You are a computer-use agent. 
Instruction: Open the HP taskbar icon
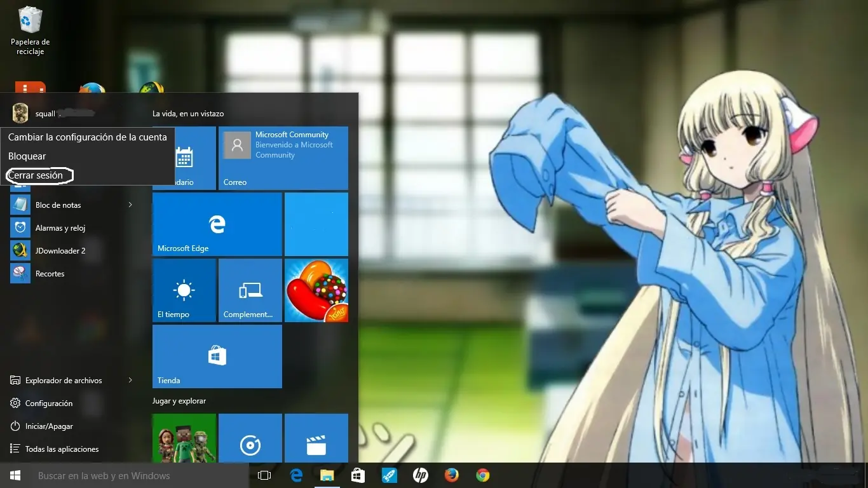(x=420, y=475)
